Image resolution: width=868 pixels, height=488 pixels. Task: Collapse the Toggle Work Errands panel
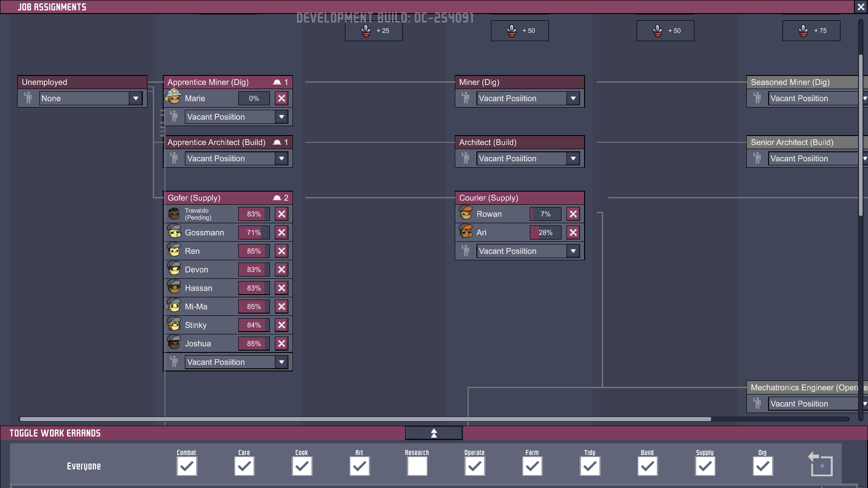[434, 433]
